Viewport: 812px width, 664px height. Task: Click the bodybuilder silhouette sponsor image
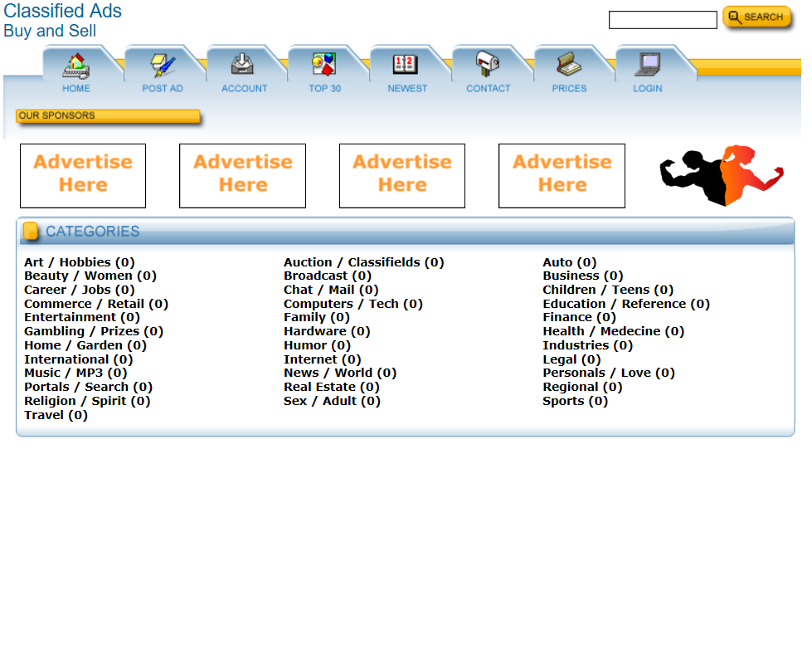pos(721,175)
